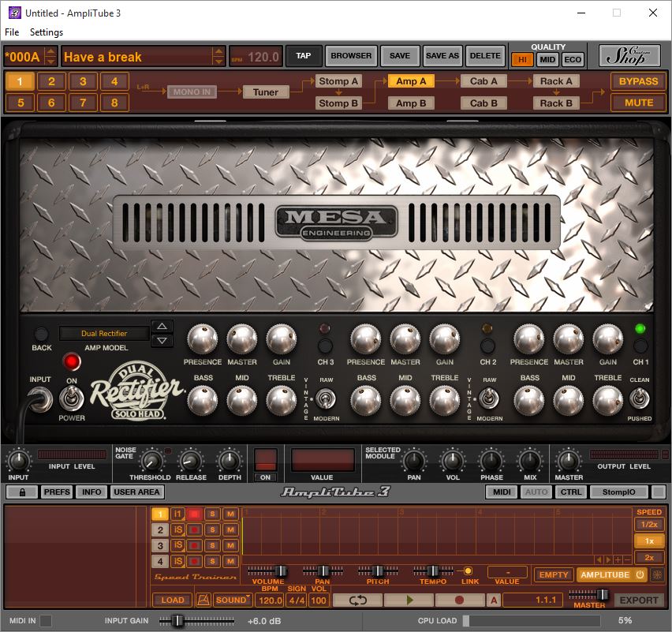Adjust the recorder PITCH slider

click(378, 570)
